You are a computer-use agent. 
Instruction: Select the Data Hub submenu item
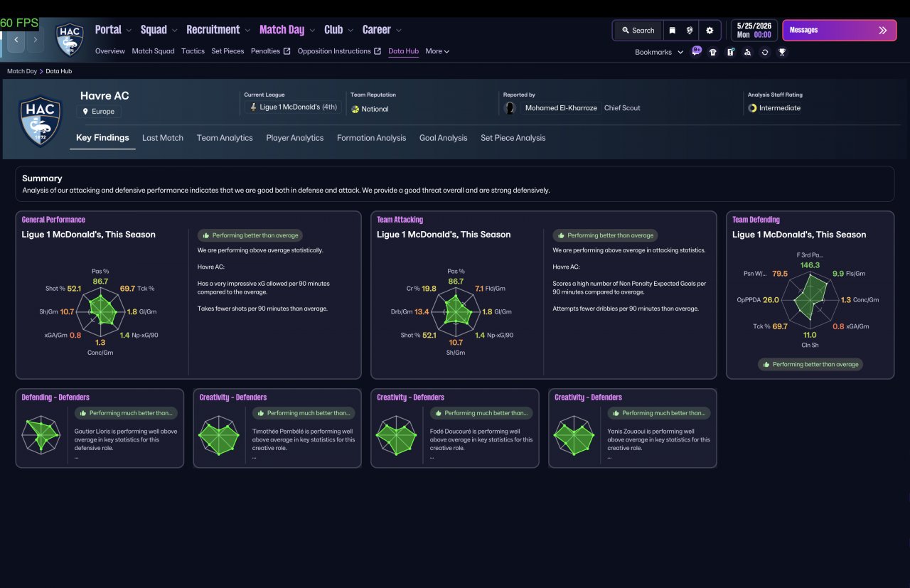tap(403, 51)
